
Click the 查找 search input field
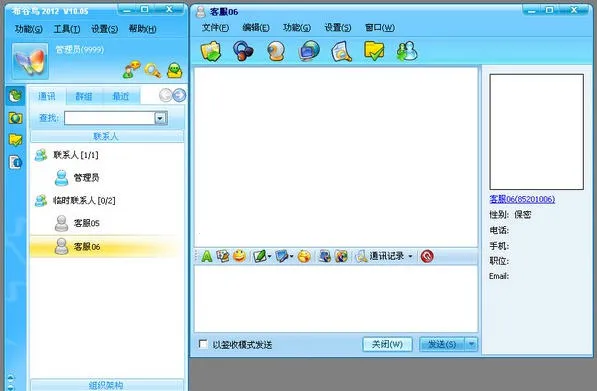(x=110, y=118)
